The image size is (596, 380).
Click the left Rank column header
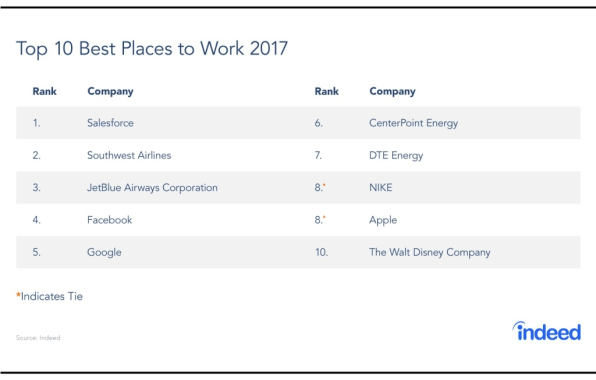click(x=44, y=91)
